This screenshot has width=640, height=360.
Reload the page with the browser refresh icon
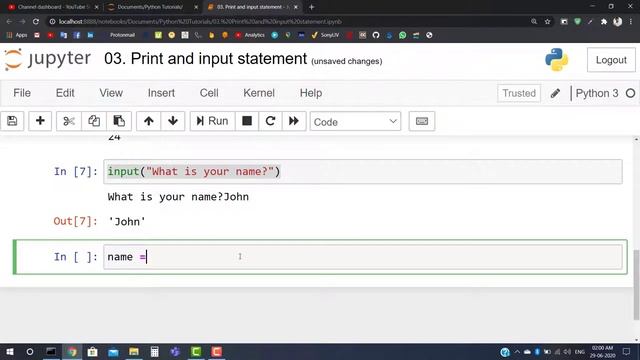click(36, 21)
